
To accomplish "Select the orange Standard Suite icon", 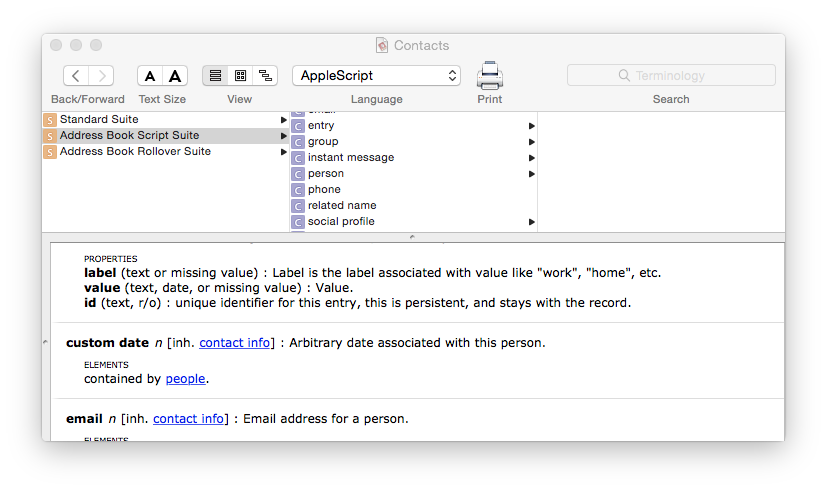I will (x=50, y=120).
